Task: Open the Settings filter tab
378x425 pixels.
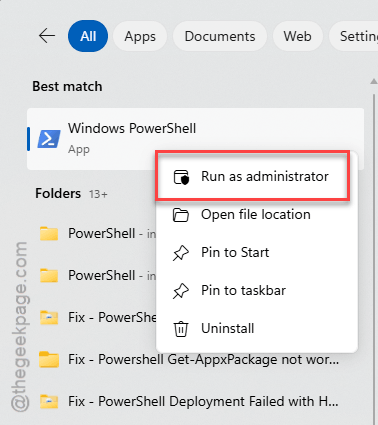Action: pyautogui.click(x=354, y=36)
